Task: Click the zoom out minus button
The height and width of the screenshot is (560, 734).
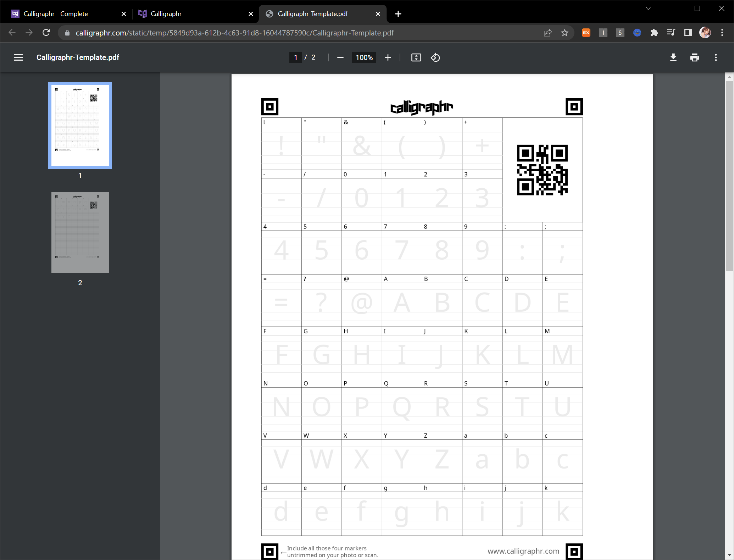Action: coord(340,57)
